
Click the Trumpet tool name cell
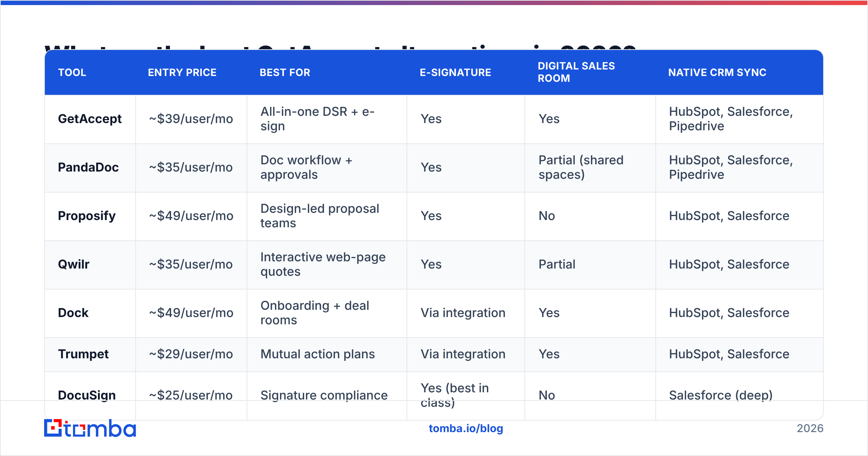click(90, 354)
